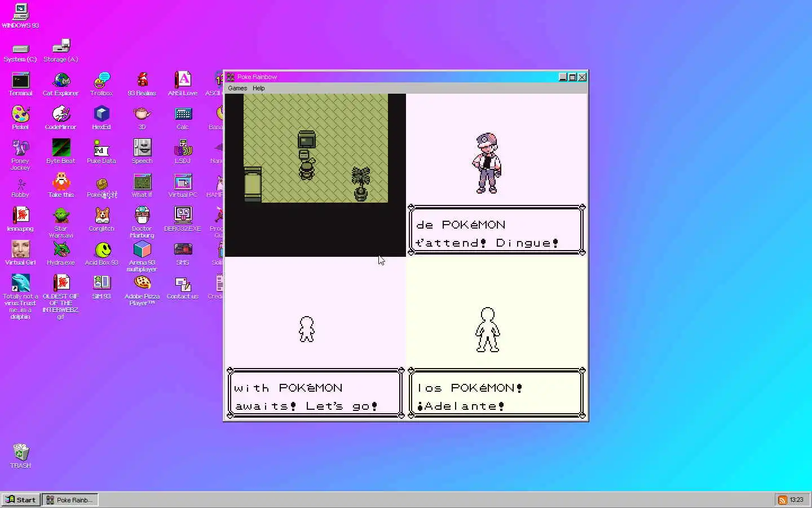The image size is (812, 508).
Task: Open the ANSI Love icon
Action: pyautogui.click(x=183, y=85)
